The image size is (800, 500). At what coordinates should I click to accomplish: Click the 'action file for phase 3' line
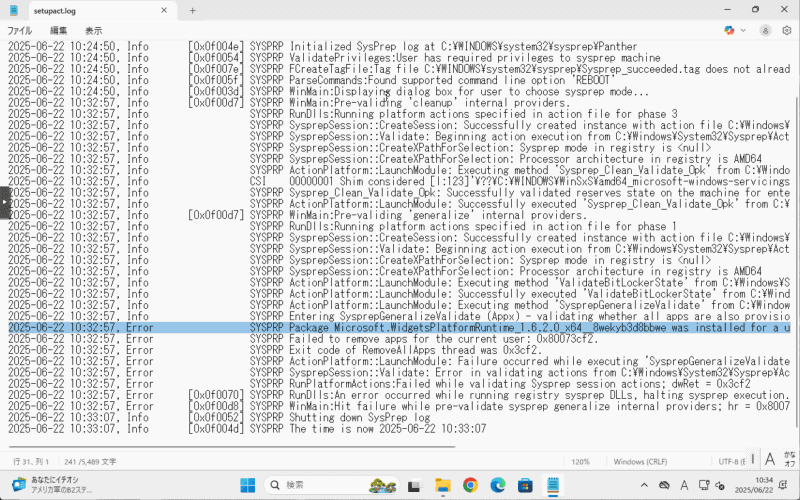click(x=343, y=114)
